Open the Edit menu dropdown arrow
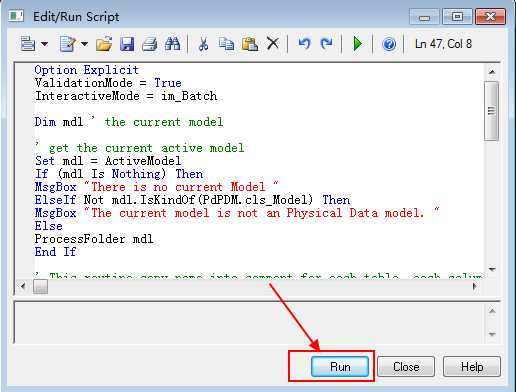 pos(44,44)
